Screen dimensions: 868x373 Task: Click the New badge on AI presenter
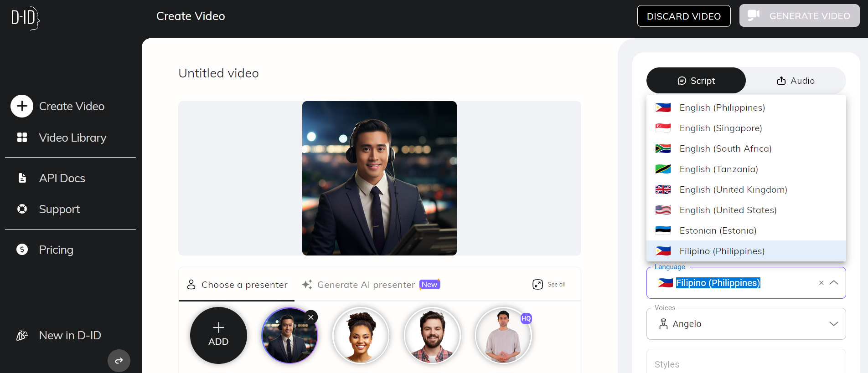(x=429, y=284)
